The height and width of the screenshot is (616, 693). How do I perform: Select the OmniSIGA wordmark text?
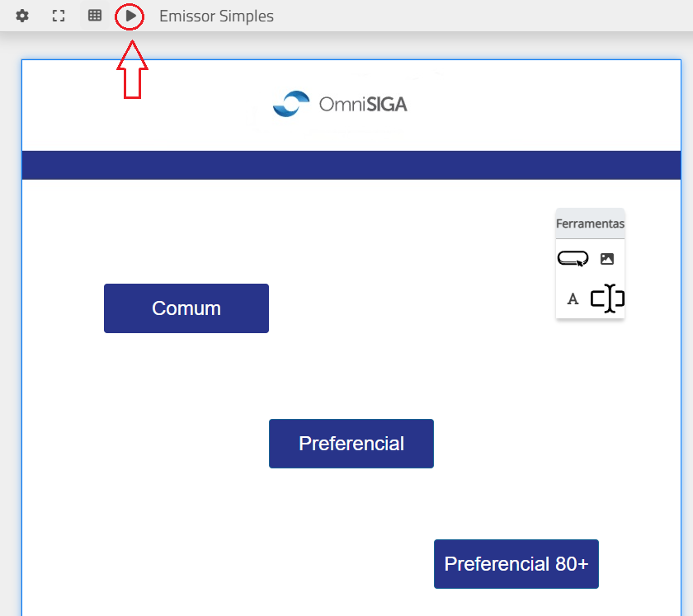363,104
